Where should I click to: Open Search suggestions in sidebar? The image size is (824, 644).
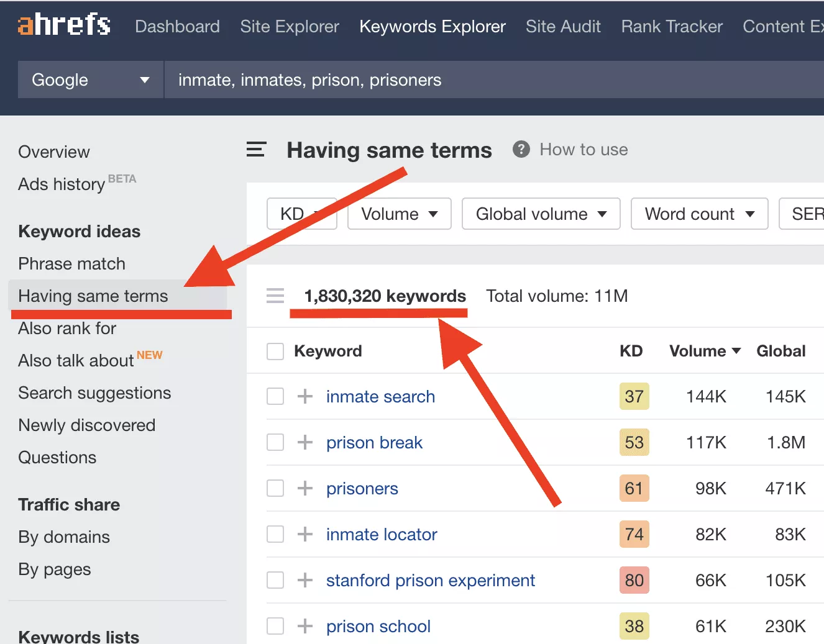tap(94, 392)
